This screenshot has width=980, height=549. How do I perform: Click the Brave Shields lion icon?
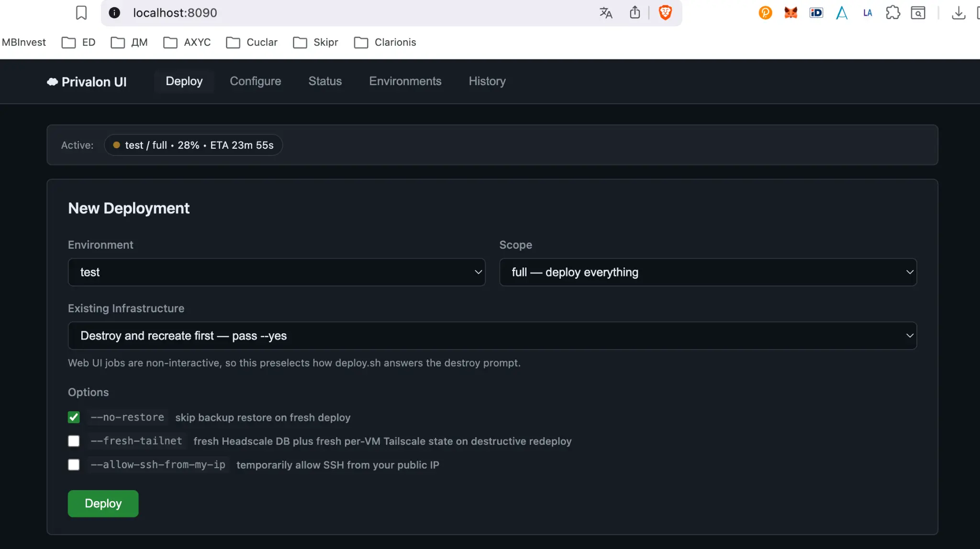(x=666, y=13)
